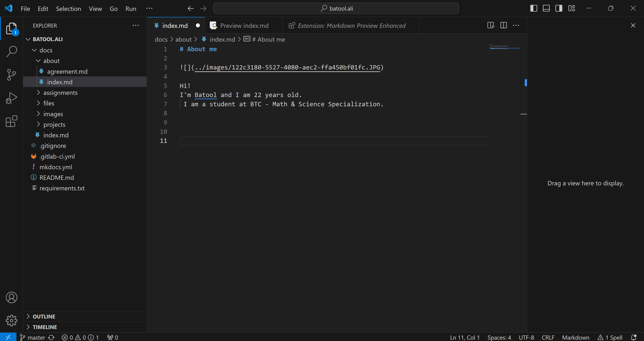Open Customize Layout icon in title bar

(572, 9)
